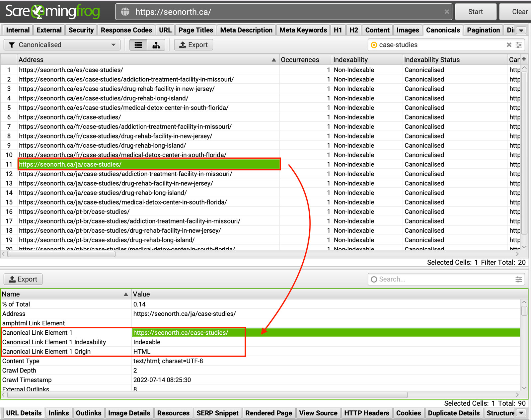The image size is (531, 420).
Task: Expand more top tabs dropdown
Action: (521, 30)
